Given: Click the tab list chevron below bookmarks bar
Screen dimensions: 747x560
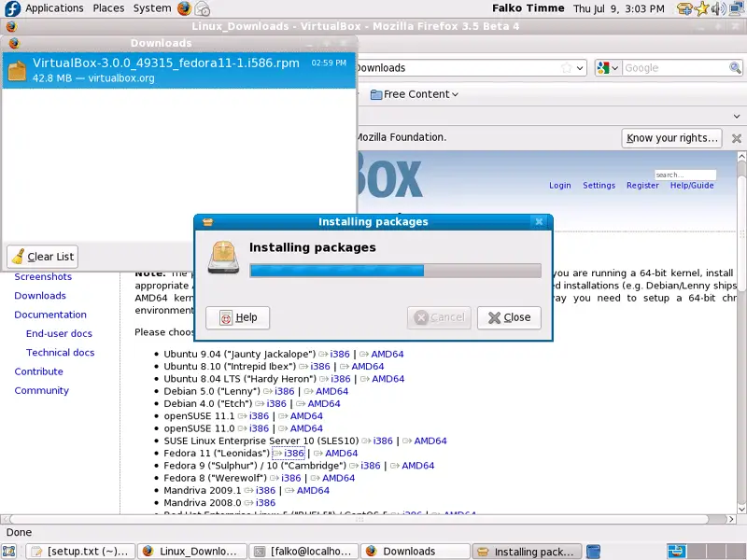Looking at the screenshot, I should 737,116.
